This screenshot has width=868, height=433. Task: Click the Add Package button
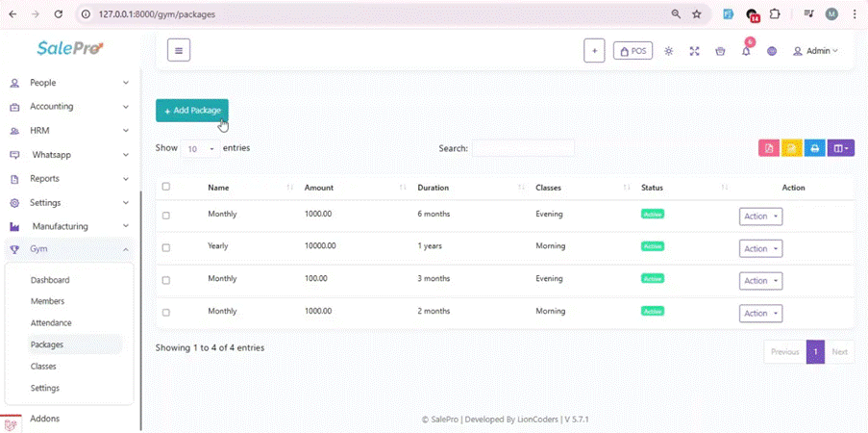click(192, 111)
